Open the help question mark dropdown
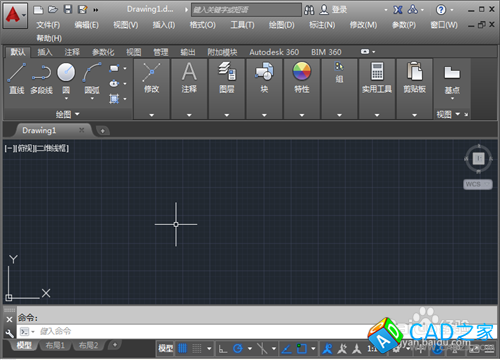Image resolution: width=500 pixels, height=360 pixels. pyautogui.click(x=444, y=10)
